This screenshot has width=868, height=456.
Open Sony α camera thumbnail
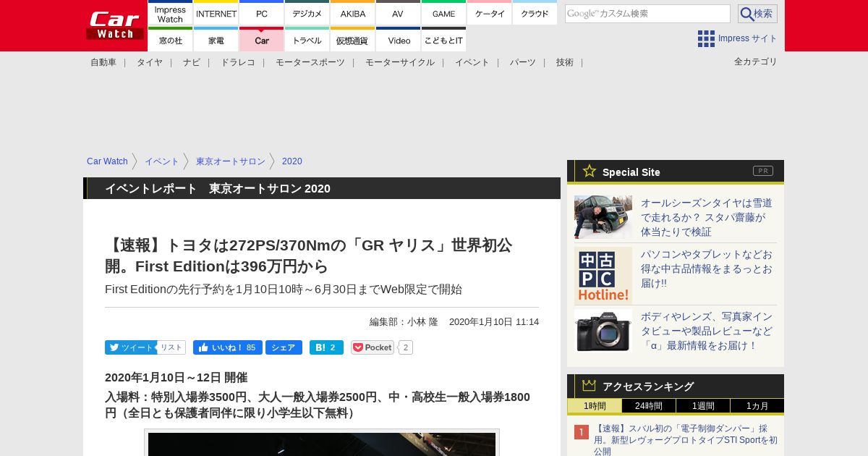click(x=603, y=331)
